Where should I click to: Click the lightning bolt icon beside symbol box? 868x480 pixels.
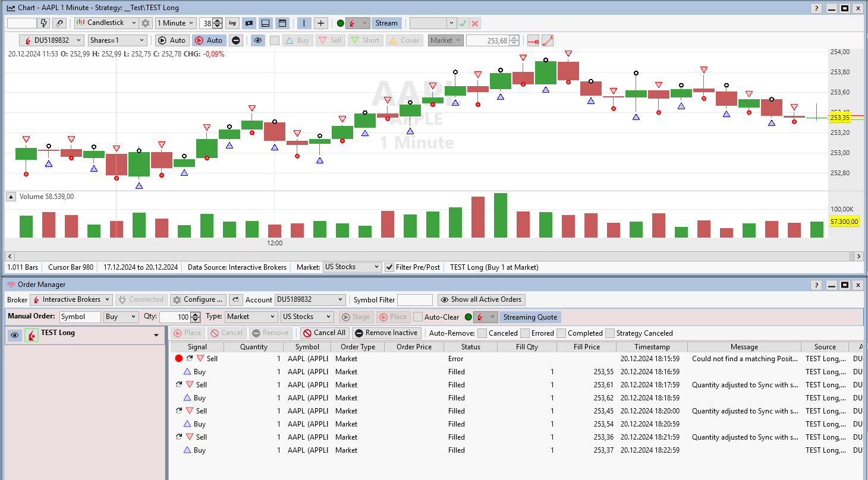coord(43,23)
